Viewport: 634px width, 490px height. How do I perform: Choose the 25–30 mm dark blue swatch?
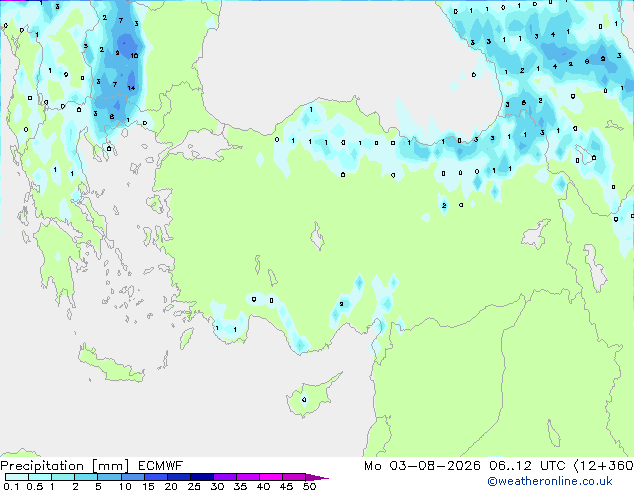201,477
